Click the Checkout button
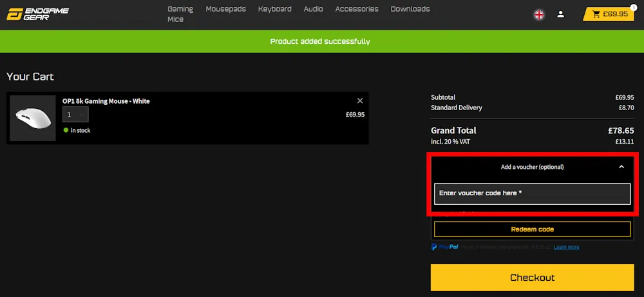 coord(533,278)
